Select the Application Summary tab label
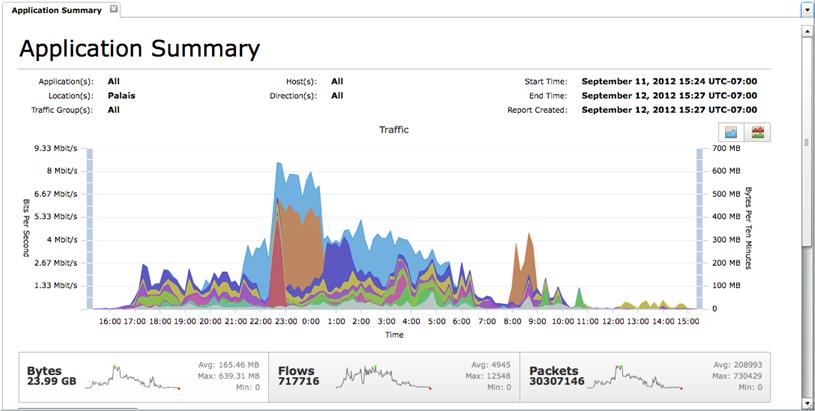The image size is (815, 411). 56,10
